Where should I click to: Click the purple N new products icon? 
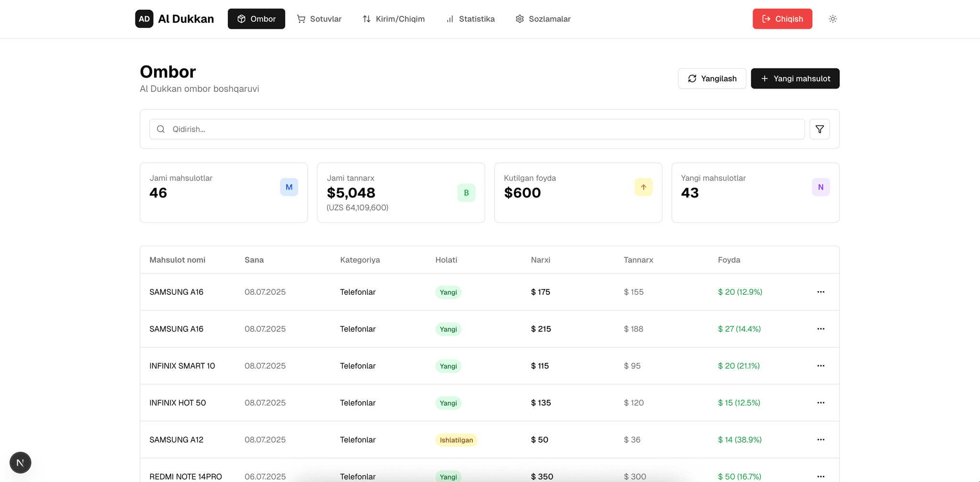820,187
